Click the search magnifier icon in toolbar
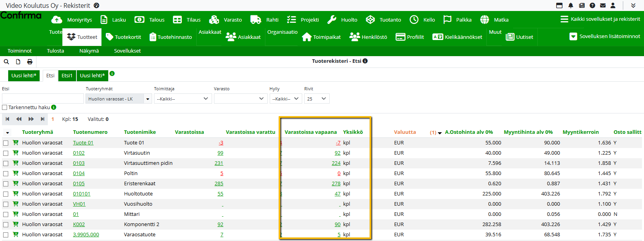 pos(6,62)
